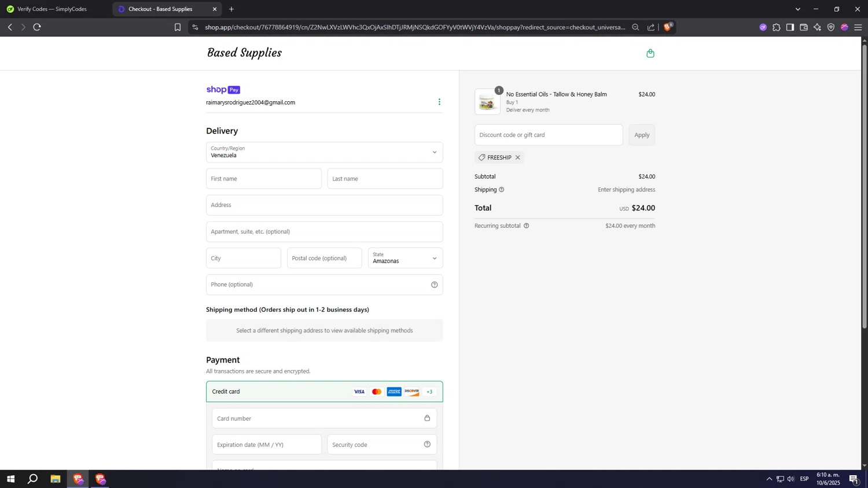Screen dimensions: 868x488
Task: Show shipping info tooltip icon
Action: coord(502,190)
